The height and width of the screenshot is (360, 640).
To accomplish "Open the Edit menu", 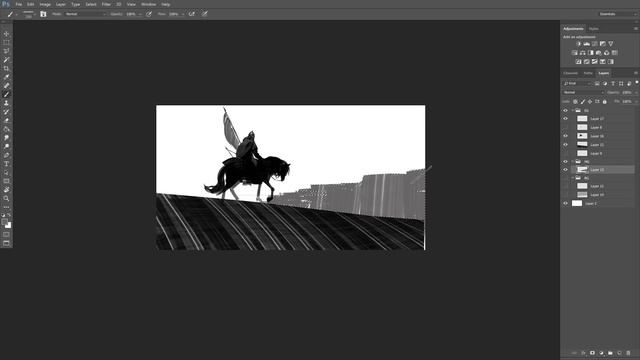I will point(30,4).
